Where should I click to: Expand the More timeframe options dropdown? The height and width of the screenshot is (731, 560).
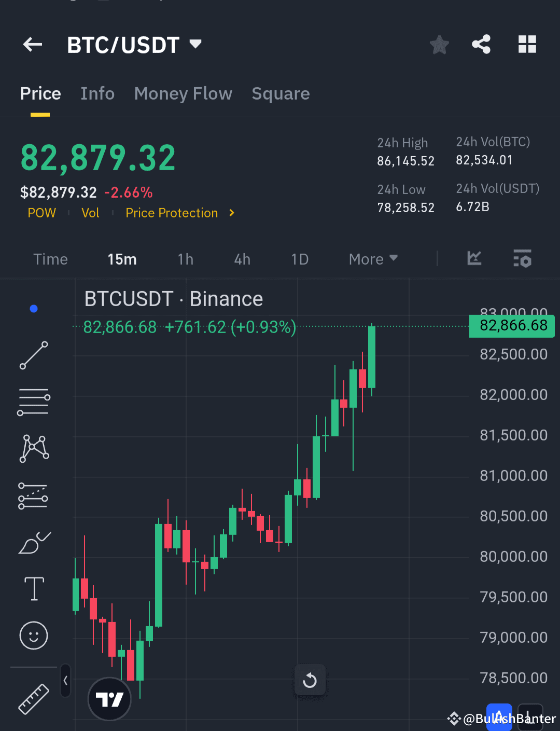click(372, 259)
